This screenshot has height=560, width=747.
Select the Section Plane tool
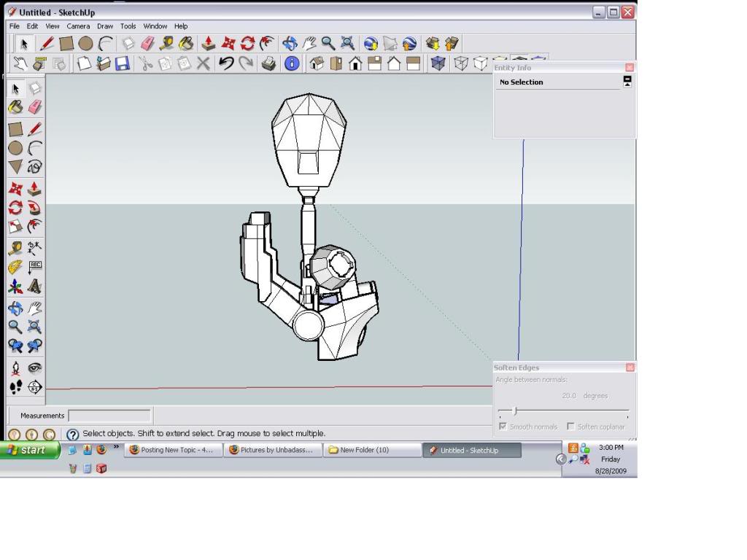[x=34, y=386]
